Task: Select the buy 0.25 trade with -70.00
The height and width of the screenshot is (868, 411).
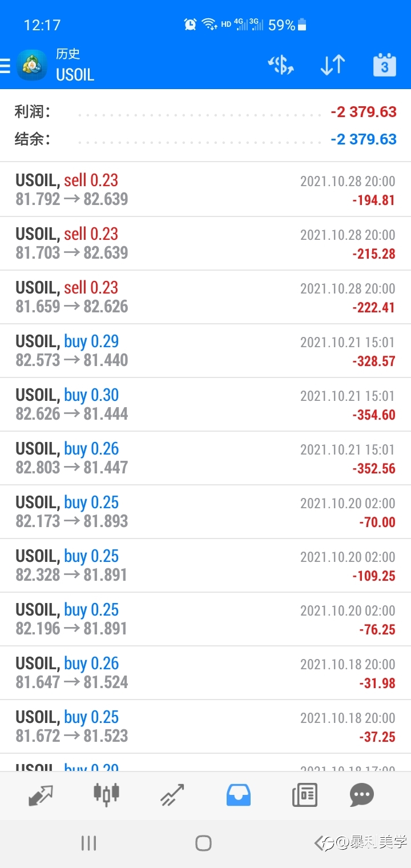Action: click(x=205, y=512)
